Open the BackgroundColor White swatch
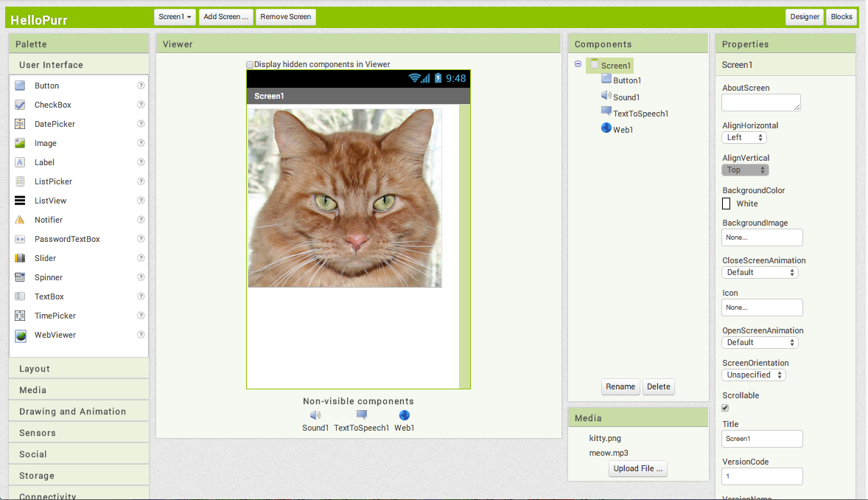868x500 pixels. pos(727,204)
